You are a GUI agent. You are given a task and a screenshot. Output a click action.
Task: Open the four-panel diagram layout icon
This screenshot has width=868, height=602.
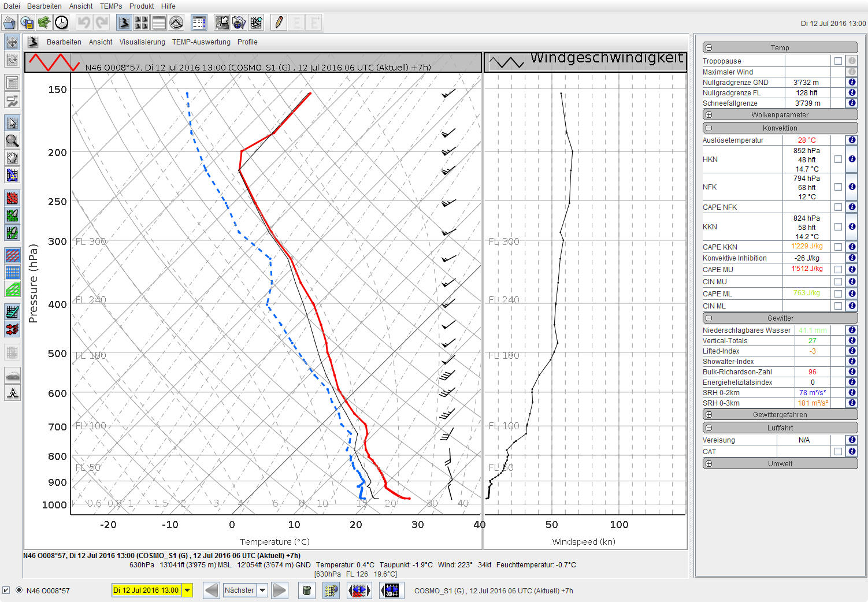[x=141, y=23]
